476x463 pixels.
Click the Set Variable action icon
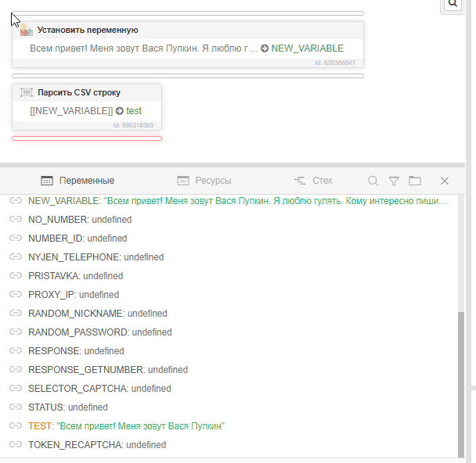tap(27, 30)
